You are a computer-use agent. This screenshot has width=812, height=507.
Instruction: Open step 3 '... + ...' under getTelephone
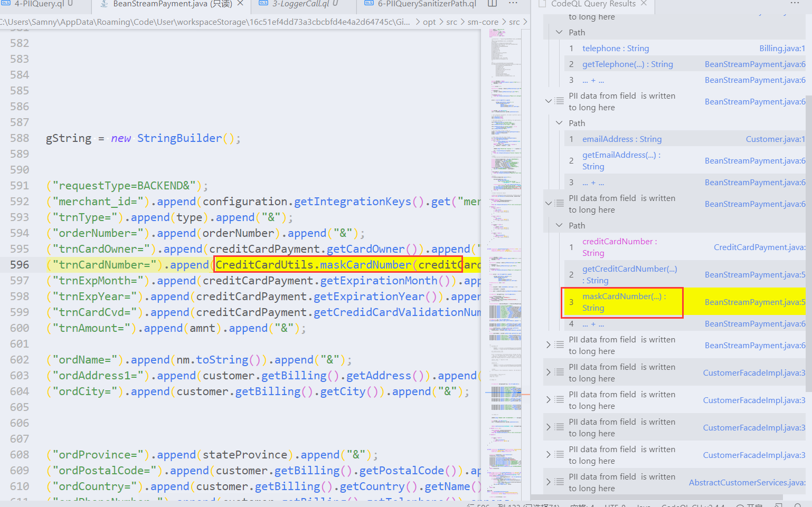593,80
